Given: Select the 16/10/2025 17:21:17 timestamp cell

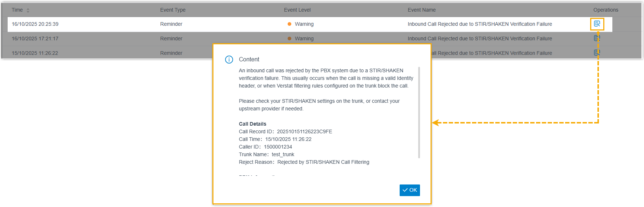Looking at the screenshot, I should point(35,38).
